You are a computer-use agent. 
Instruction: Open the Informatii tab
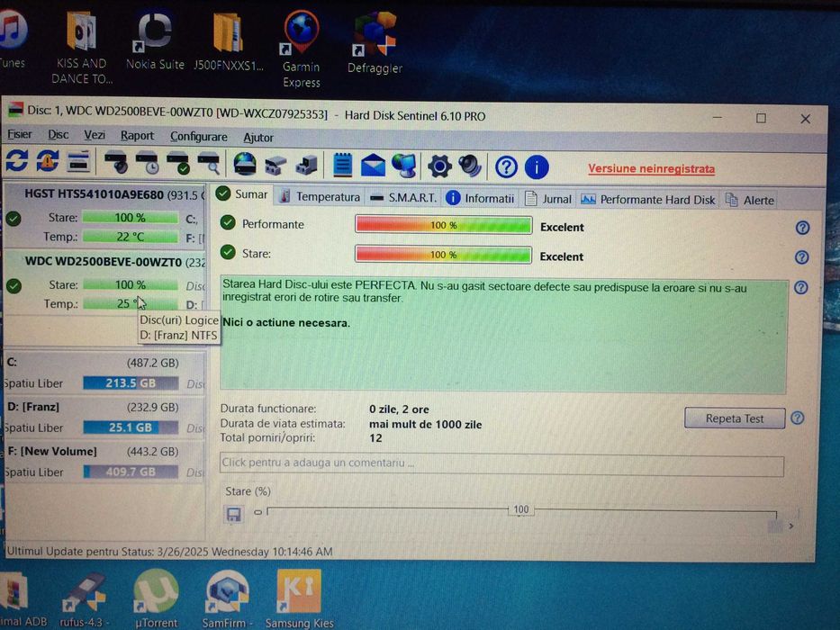pos(481,199)
